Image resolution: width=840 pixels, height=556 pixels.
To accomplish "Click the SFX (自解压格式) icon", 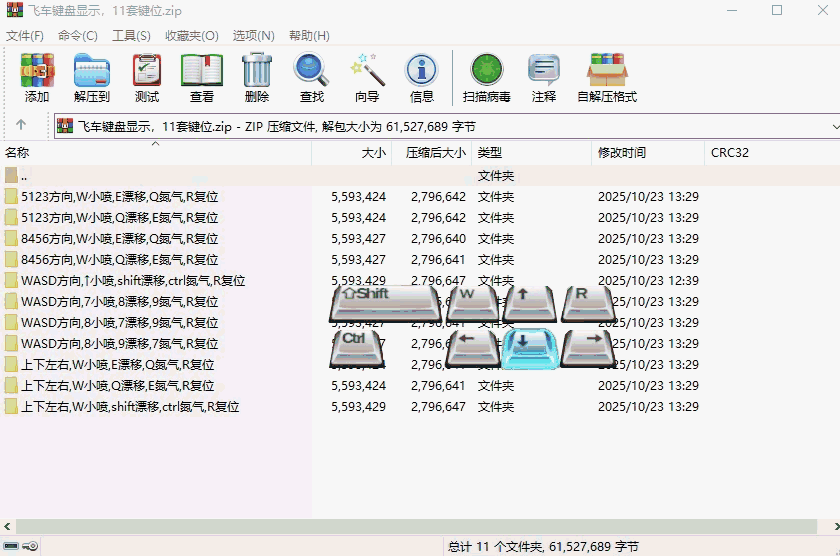I will [607, 77].
